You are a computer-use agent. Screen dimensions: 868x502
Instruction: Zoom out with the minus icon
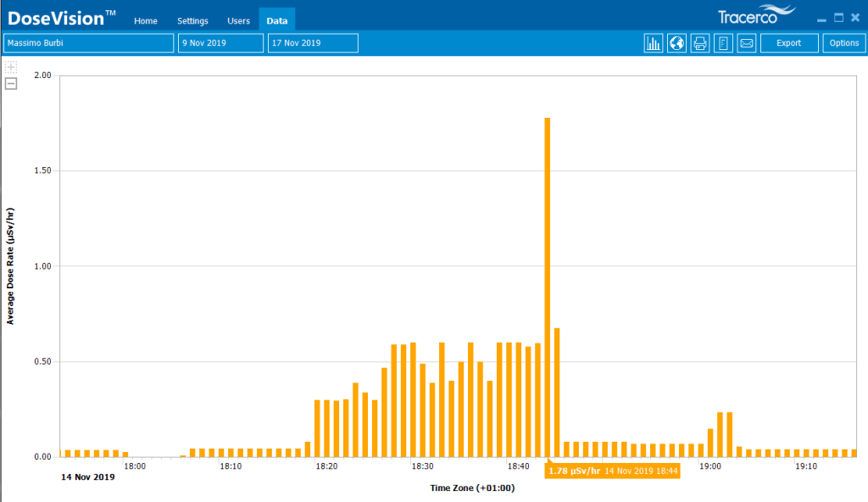click(x=11, y=83)
